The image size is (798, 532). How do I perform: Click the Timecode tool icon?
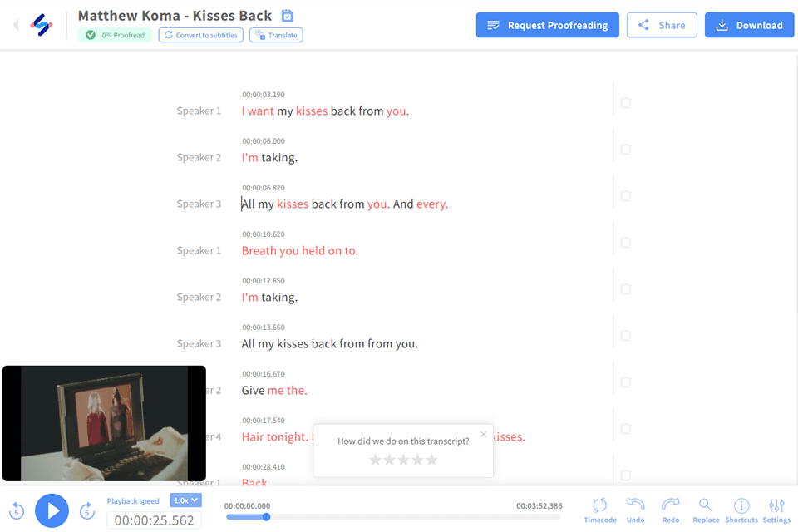[600, 510]
